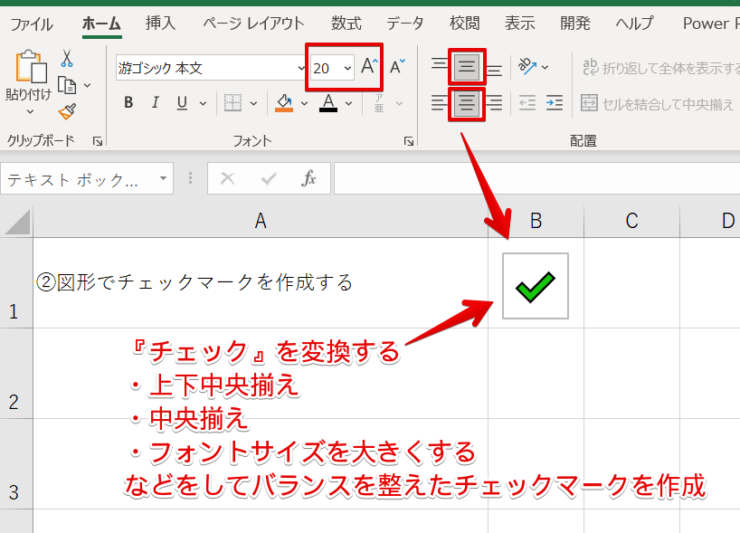The image size is (740, 533).
Task: Click the Cut scissors icon
Action: coord(67,59)
